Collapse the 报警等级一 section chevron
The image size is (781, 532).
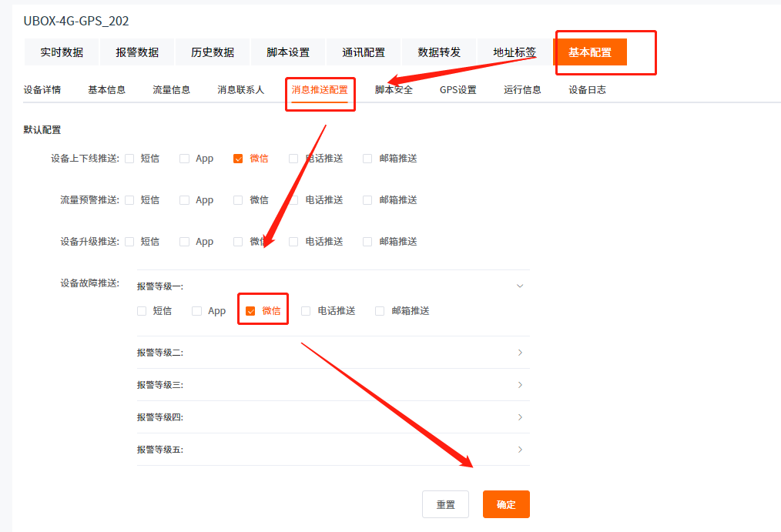pyautogui.click(x=520, y=286)
